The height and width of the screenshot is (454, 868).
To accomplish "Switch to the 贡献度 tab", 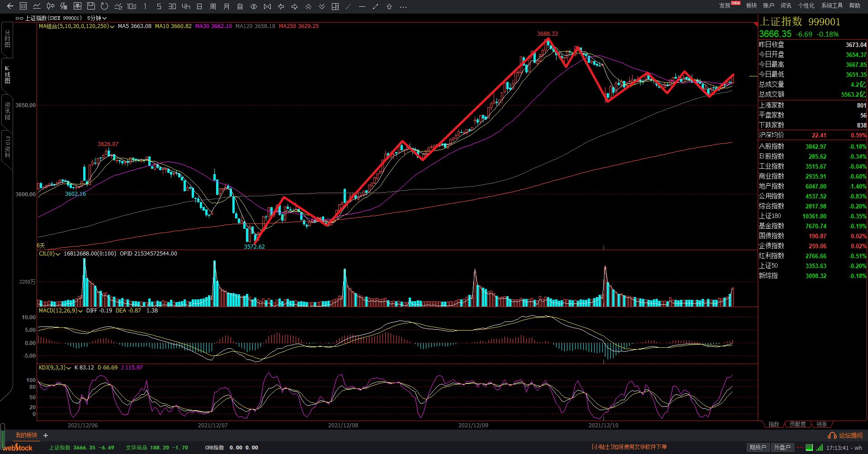I will tap(797, 424).
